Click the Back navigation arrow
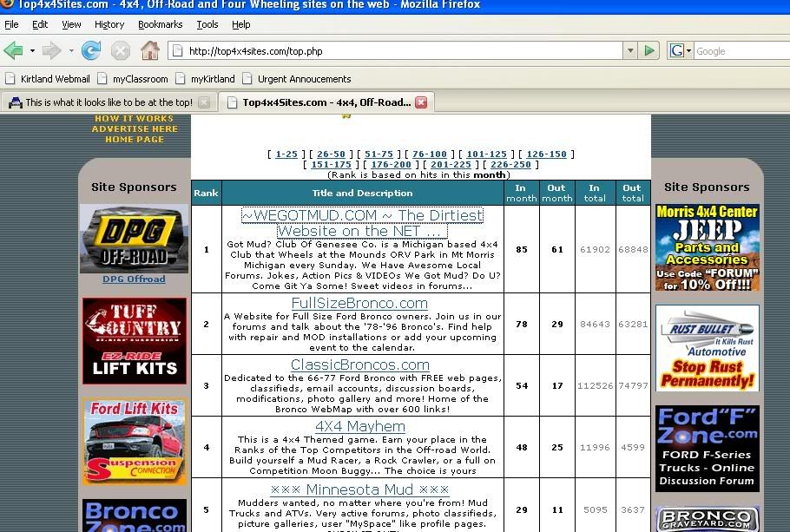This screenshot has height=532, width=790. click(14, 50)
